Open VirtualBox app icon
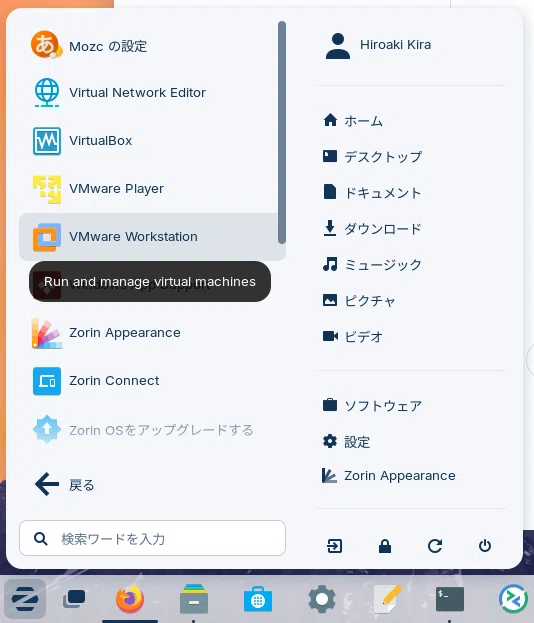Image resolution: width=534 pixels, height=623 pixels. [47, 141]
